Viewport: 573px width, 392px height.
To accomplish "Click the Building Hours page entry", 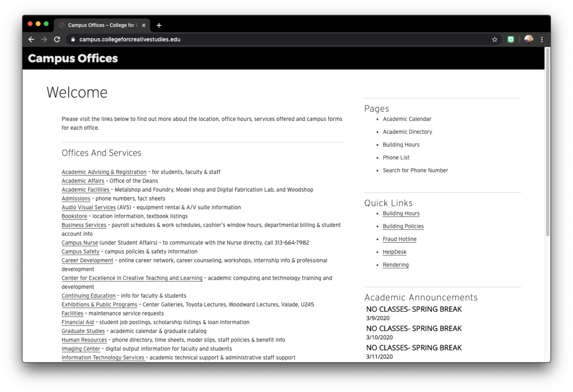I will (401, 144).
